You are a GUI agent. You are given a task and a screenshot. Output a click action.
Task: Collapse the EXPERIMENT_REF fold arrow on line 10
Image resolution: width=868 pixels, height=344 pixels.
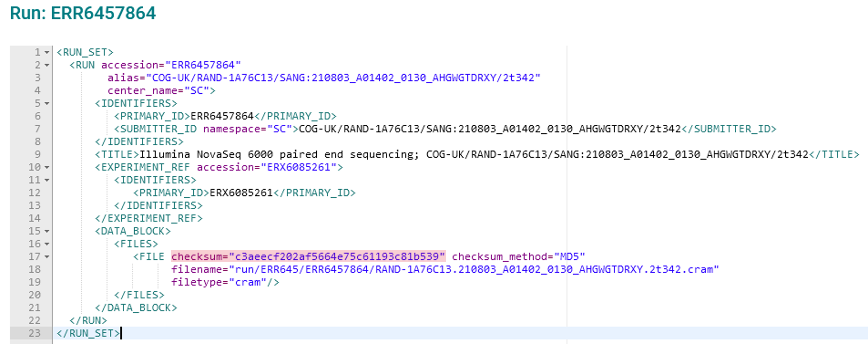(x=47, y=168)
